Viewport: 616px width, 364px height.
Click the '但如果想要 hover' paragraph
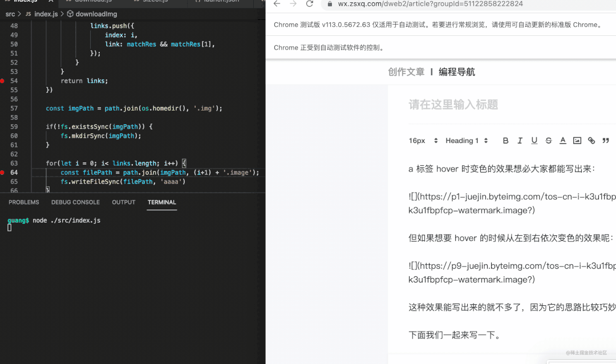pos(510,238)
